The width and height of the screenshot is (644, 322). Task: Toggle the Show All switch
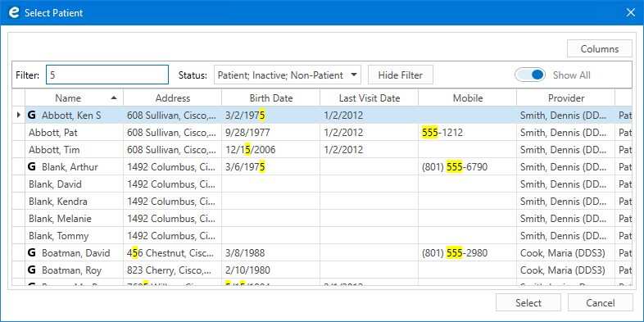point(530,75)
